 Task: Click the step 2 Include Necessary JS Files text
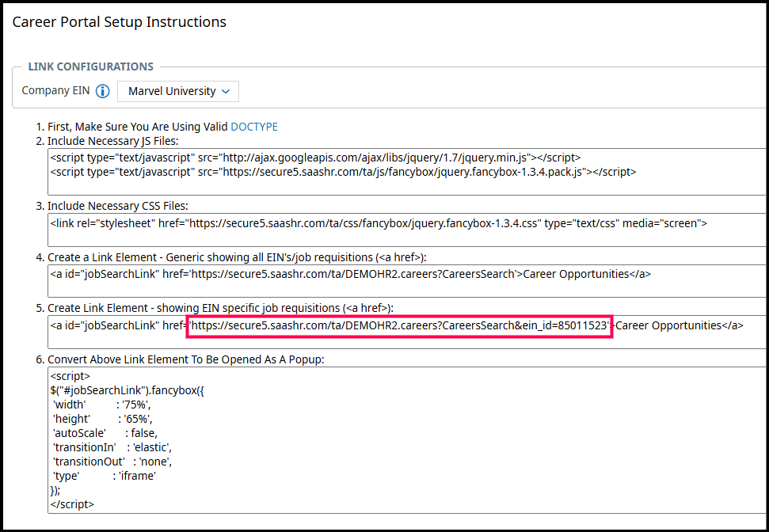(x=112, y=141)
